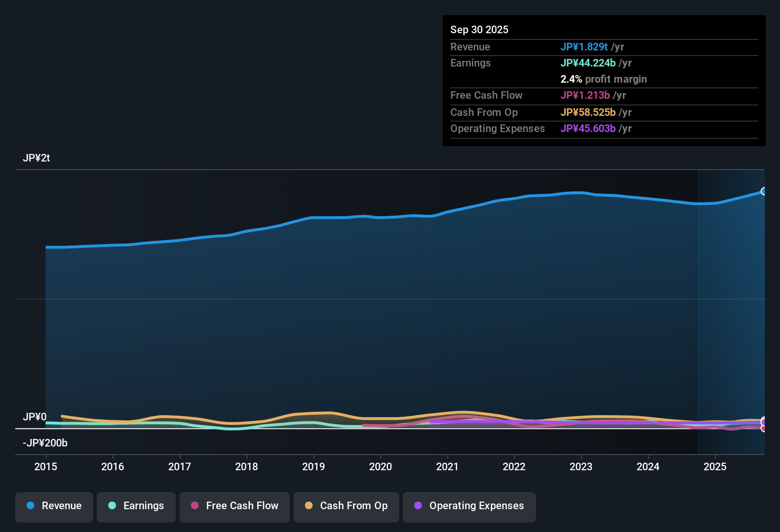
Task: Click the Earnings teal dot icon
Action: click(112, 506)
